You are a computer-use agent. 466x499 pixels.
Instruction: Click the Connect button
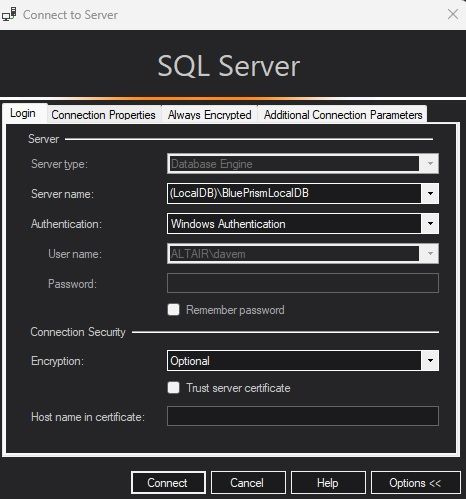tap(168, 483)
